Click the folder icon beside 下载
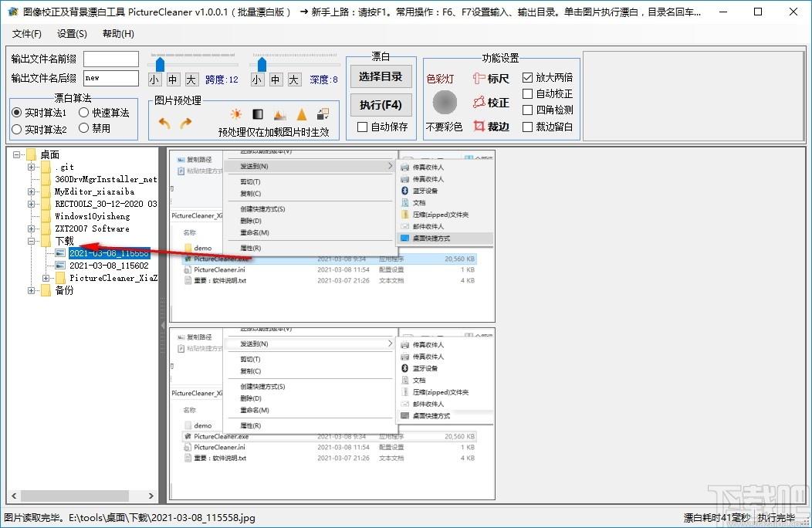812x528 pixels. (46, 241)
